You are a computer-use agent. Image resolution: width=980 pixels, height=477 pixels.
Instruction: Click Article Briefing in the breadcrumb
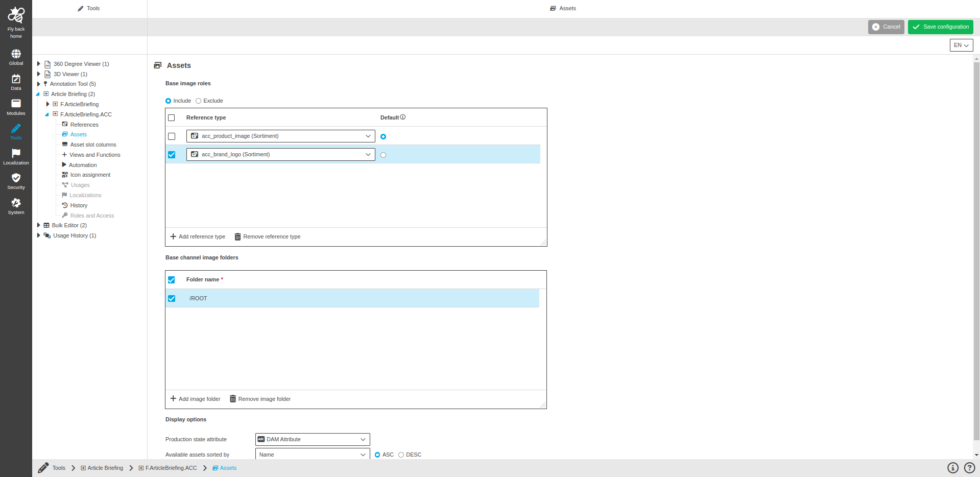tap(105, 468)
